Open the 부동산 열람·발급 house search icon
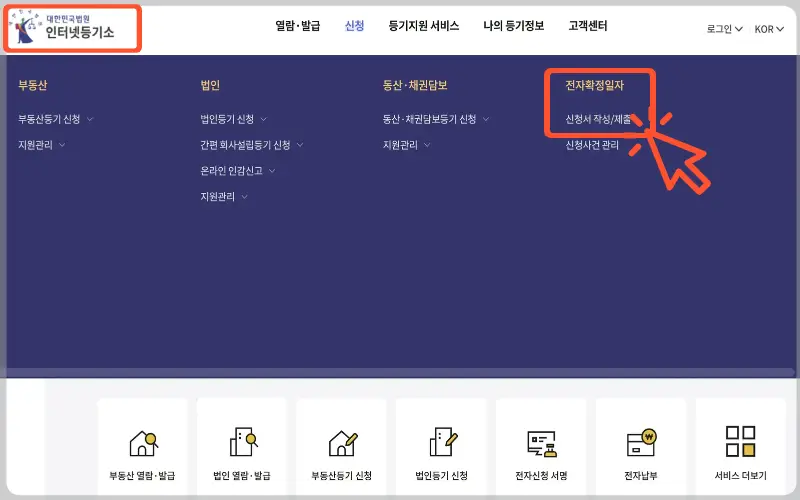Image resolution: width=800 pixels, height=500 pixels. point(143,443)
